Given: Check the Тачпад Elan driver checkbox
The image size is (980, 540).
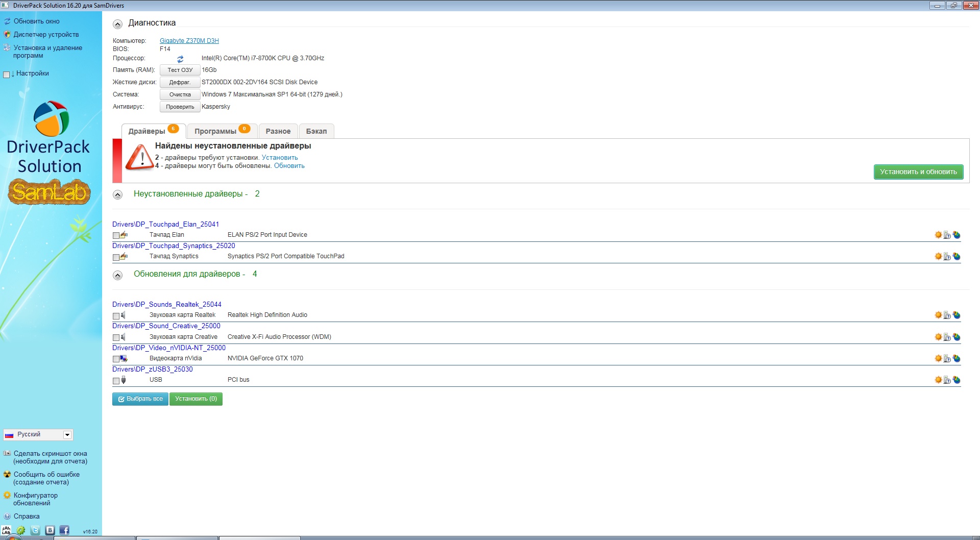Looking at the screenshot, I should pyautogui.click(x=116, y=235).
